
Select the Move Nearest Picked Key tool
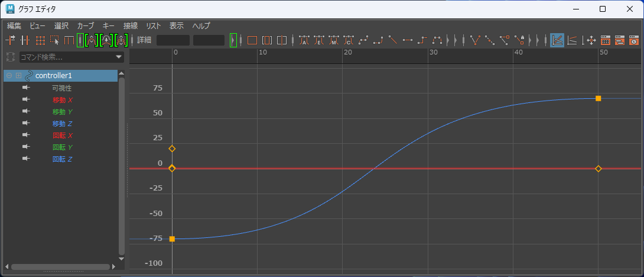point(10,40)
